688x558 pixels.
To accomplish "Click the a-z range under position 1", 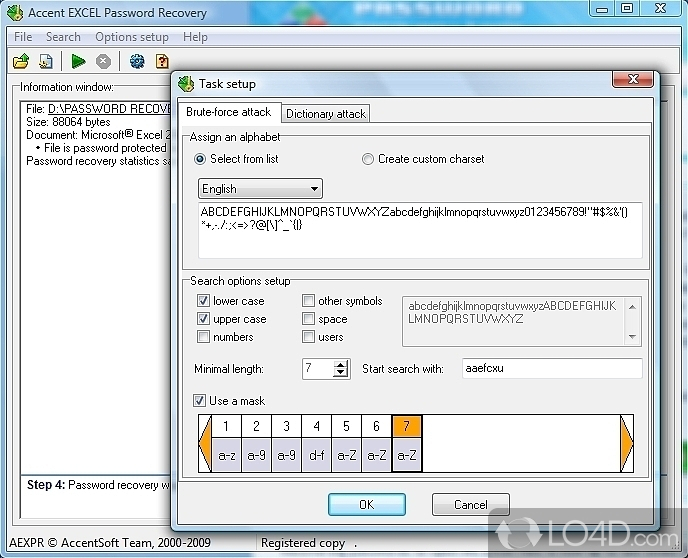I will (226, 455).
